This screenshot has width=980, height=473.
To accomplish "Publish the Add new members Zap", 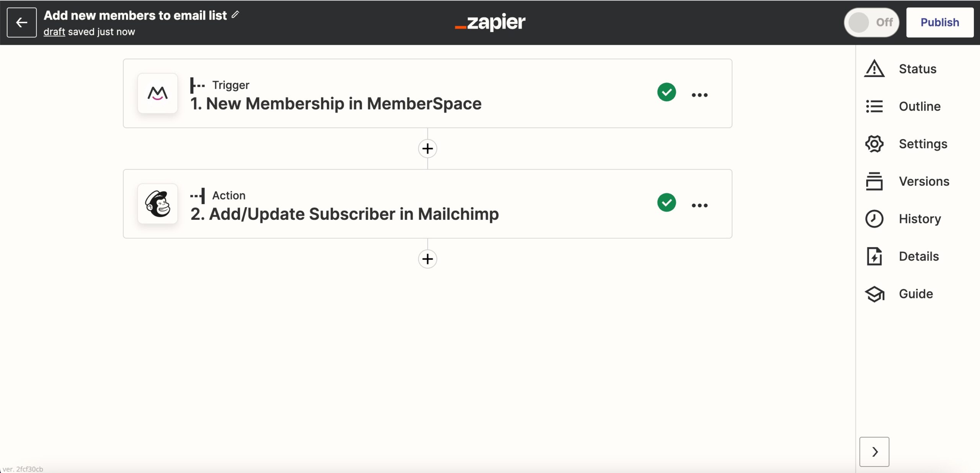I will [940, 22].
